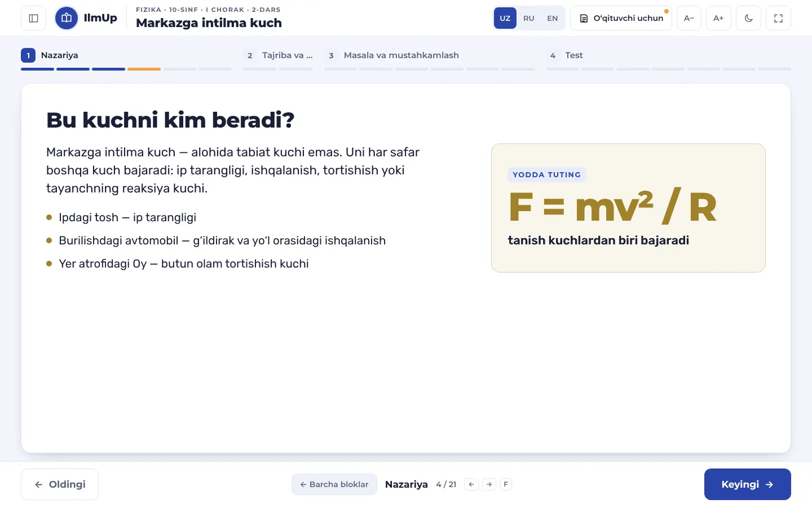This screenshot has width=812, height=508.
Task: Click the slide counter 4 / 21
Action: pos(446,484)
